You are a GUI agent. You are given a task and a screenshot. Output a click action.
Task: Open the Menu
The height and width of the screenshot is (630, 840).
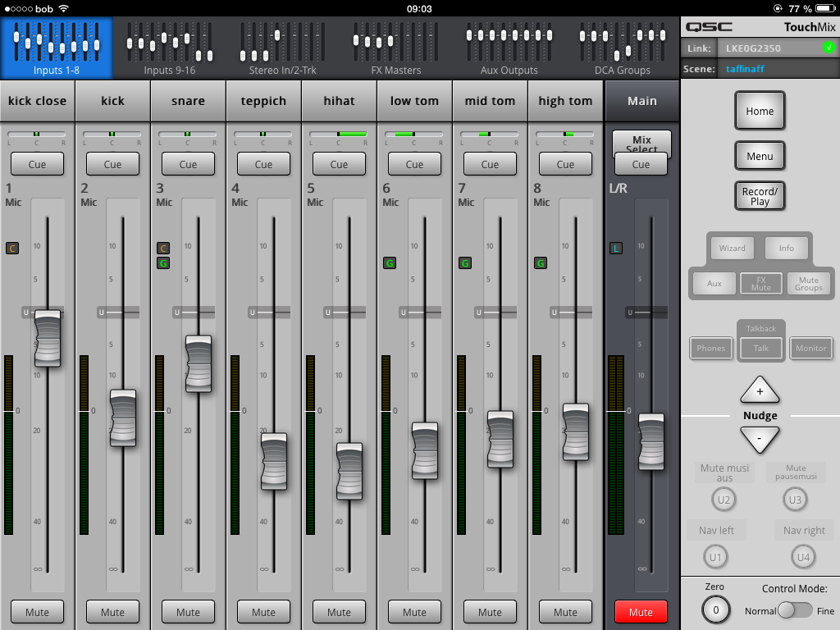(760, 156)
